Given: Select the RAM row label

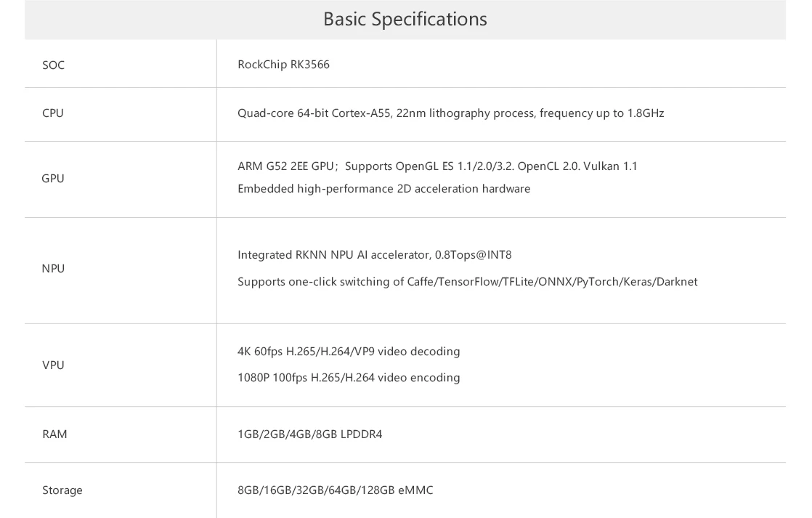Looking at the screenshot, I should (54, 434).
